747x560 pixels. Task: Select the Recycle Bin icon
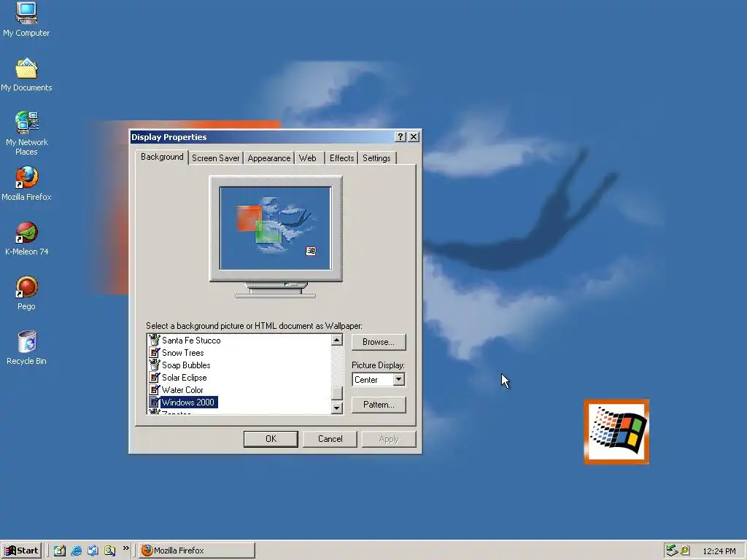[26, 348]
